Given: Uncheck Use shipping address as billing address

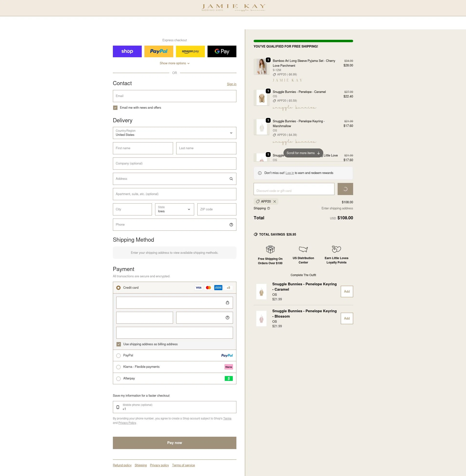Looking at the screenshot, I should tap(118, 344).
